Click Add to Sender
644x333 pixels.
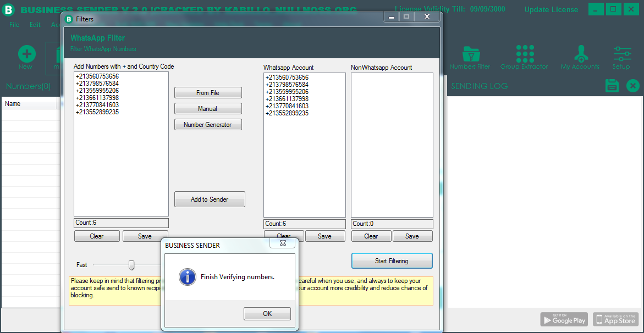click(x=210, y=199)
